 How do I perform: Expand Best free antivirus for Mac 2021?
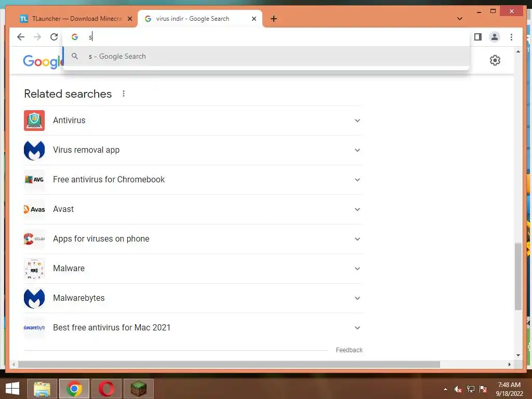(357, 328)
